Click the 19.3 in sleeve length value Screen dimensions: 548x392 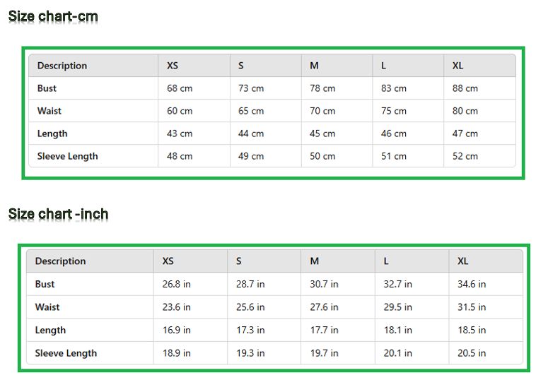coord(250,353)
